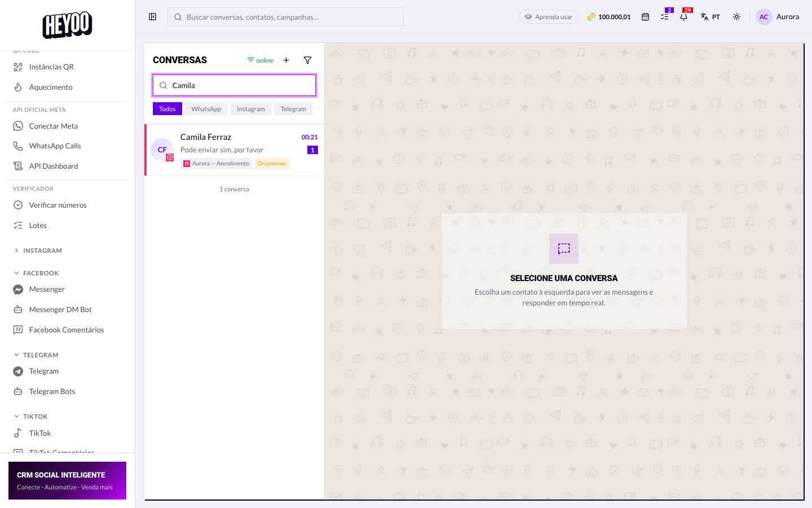Open the PT language selector

click(710, 17)
